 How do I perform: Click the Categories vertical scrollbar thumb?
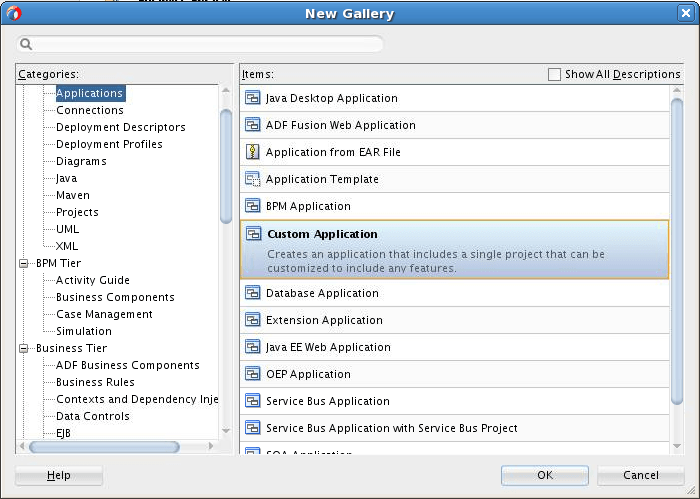pyautogui.click(x=226, y=166)
